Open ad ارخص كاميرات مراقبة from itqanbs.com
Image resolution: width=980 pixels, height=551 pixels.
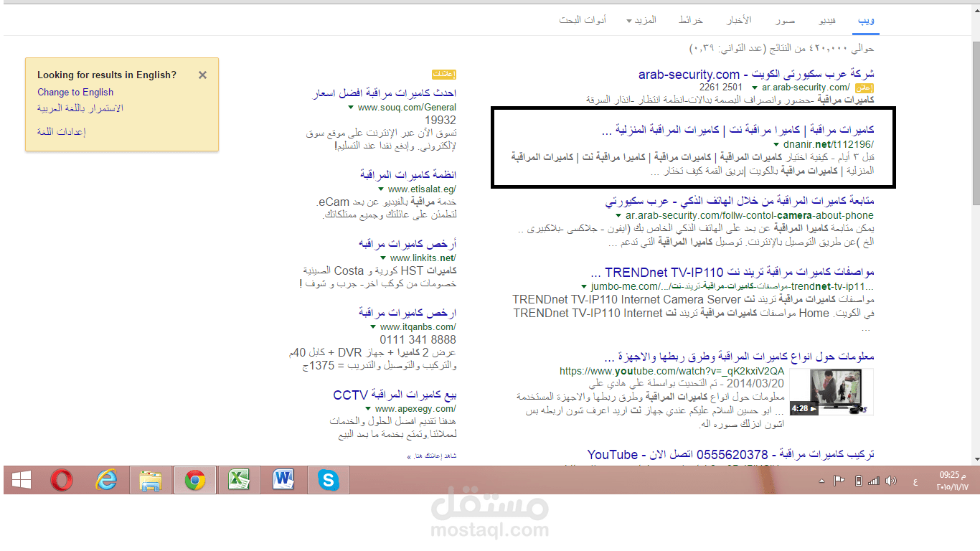pos(407,313)
